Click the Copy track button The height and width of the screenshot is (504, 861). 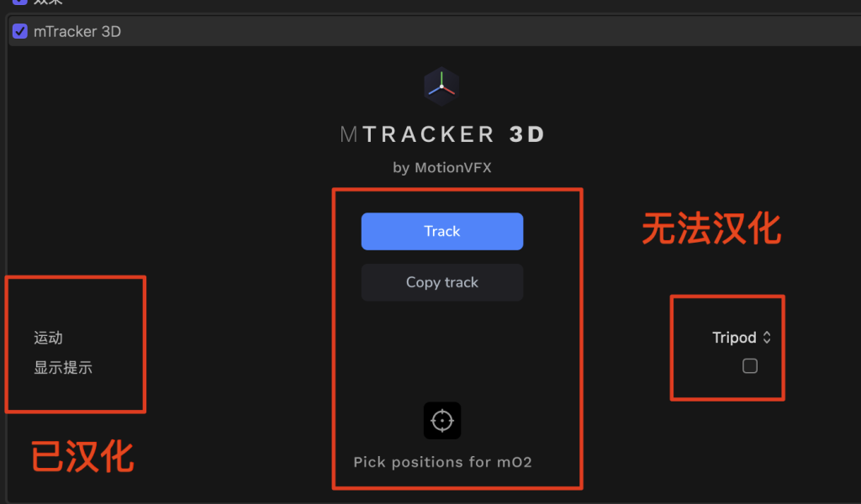[x=442, y=282]
